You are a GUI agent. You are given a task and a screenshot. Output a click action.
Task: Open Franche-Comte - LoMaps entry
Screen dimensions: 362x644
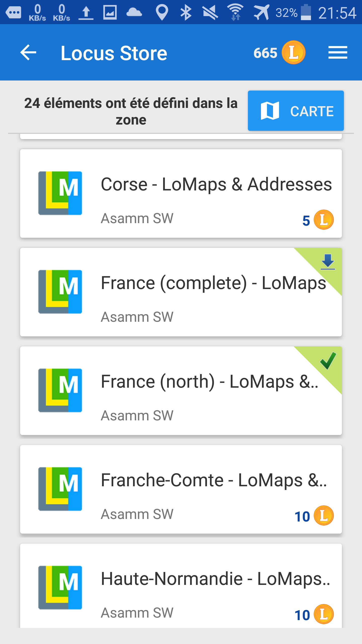214,480
